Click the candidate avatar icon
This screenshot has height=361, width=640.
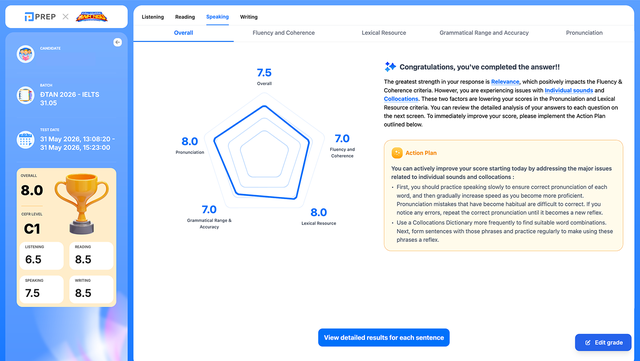pos(25,54)
